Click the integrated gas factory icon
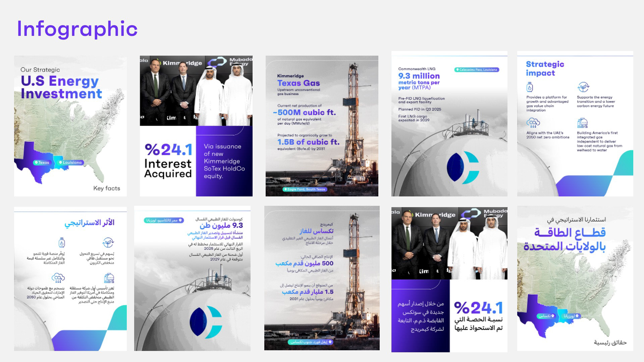The image size is (644, 362). pos(583,123)
